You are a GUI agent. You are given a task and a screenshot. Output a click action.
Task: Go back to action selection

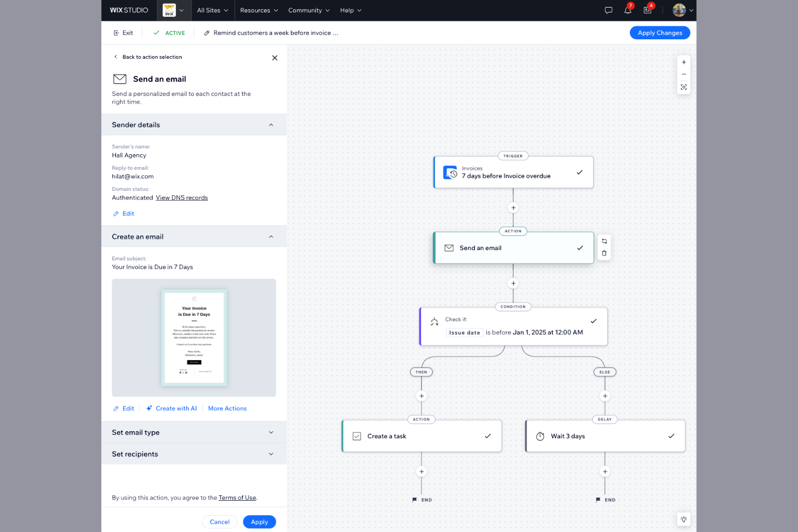coord(148,57)
